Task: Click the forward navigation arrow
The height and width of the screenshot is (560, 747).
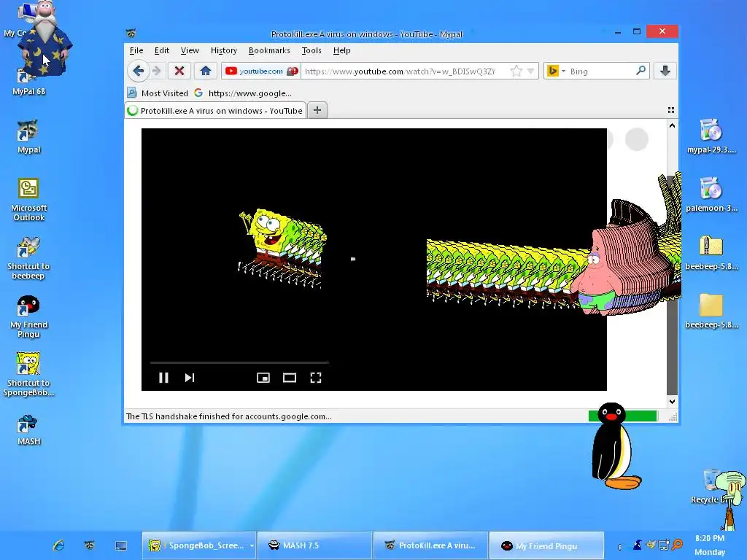Action: click(x=156, y=71)
